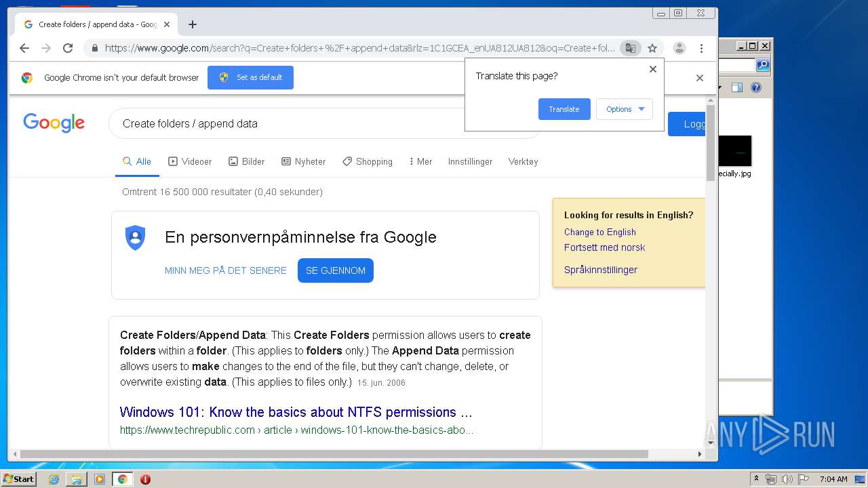
Task: Switch to the Shopping tab
Action: pyautogui.click(x=368, y=161)
